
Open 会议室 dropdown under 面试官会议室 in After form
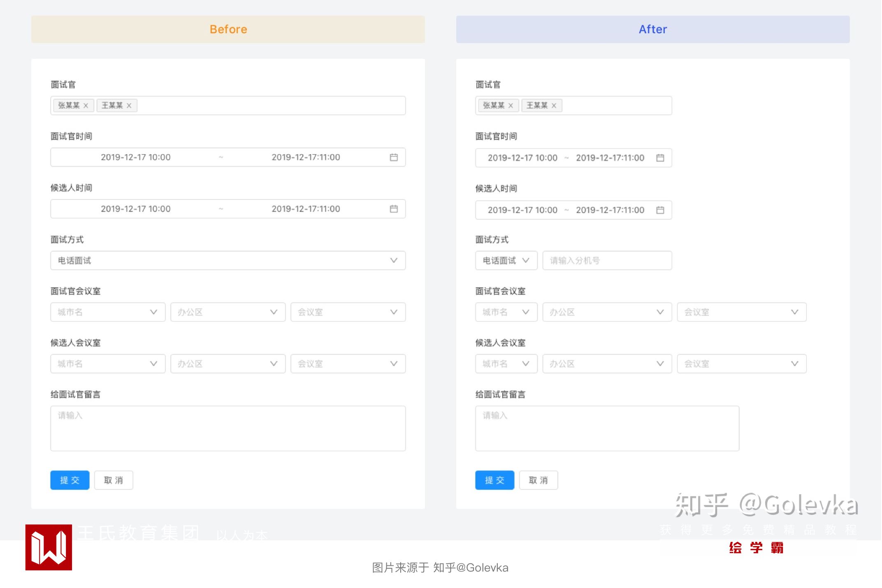(741, 313)
